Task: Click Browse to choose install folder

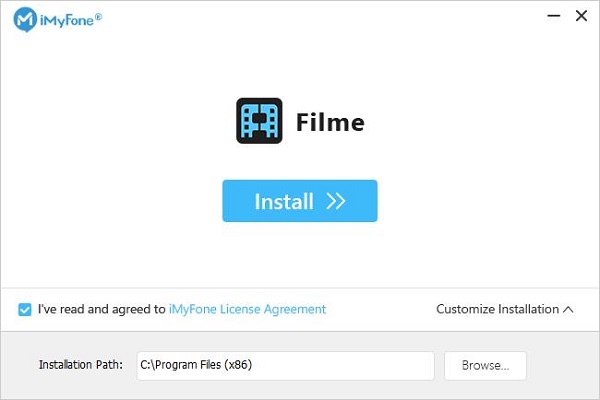Action: [x=485, y=366]
